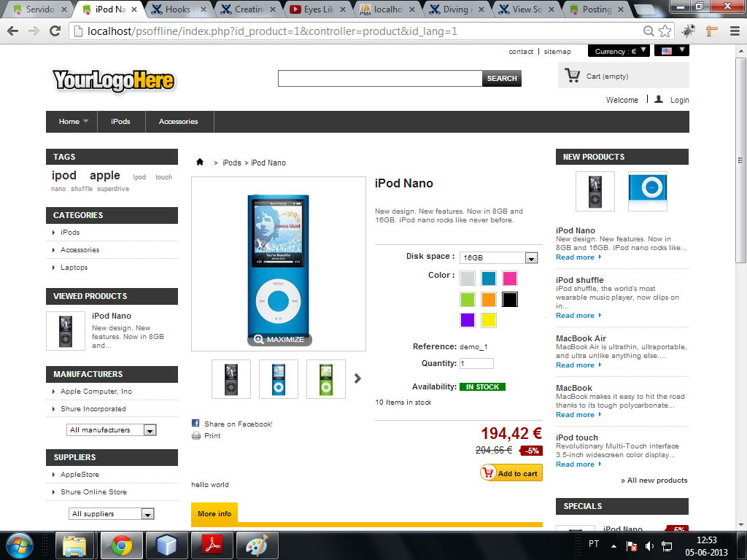Viewport: 747px width, 560px height.
Task: Expand the Home menu arrow
Action: click(x=86, y=122)
